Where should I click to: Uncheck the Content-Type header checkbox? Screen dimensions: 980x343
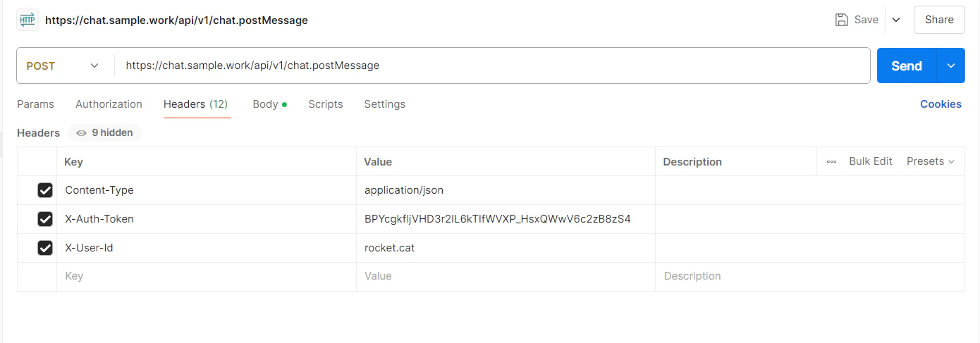(x=45, y=190)
